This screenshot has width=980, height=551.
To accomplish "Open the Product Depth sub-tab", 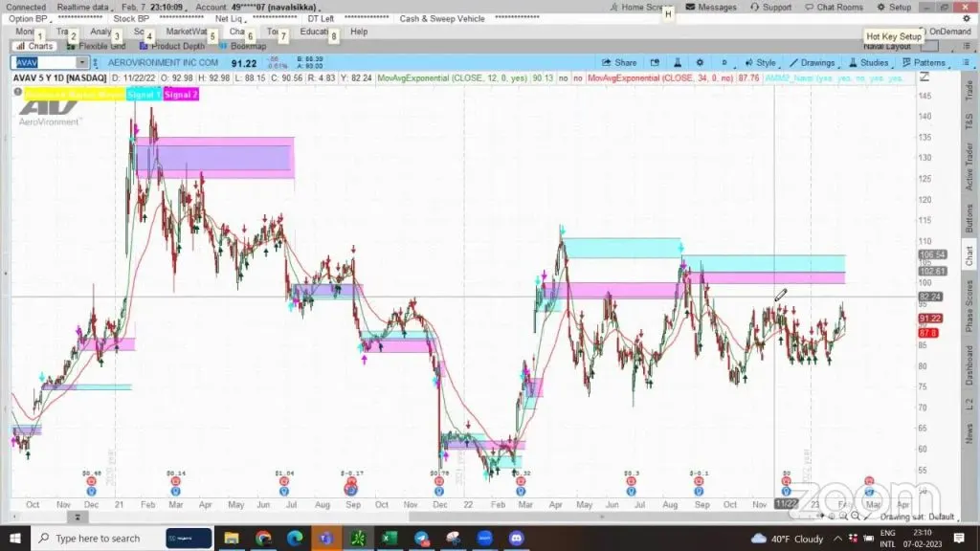I will coord(172,46).
